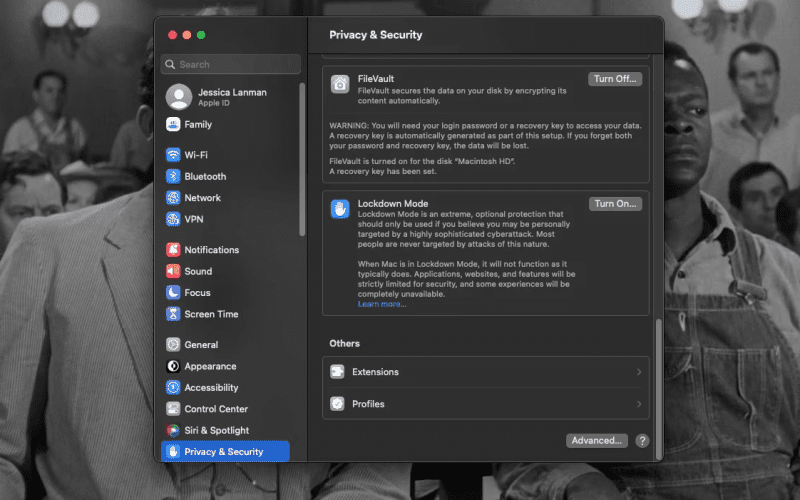
Task: Click the Lockdown Mode heading text
Action: click(x=392, y=204)
